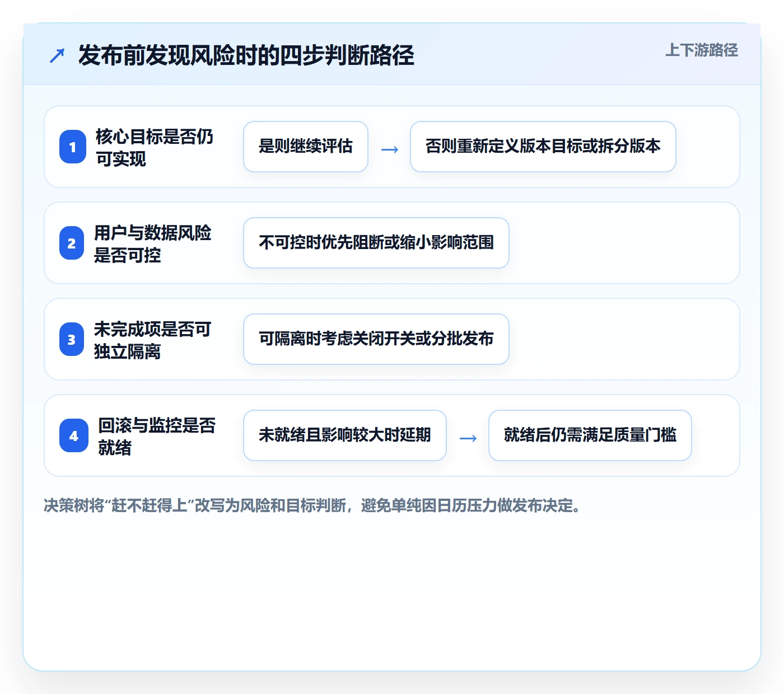784x694 pixels.
Task: Click the "是则继续评估" box
Action: 306,147
